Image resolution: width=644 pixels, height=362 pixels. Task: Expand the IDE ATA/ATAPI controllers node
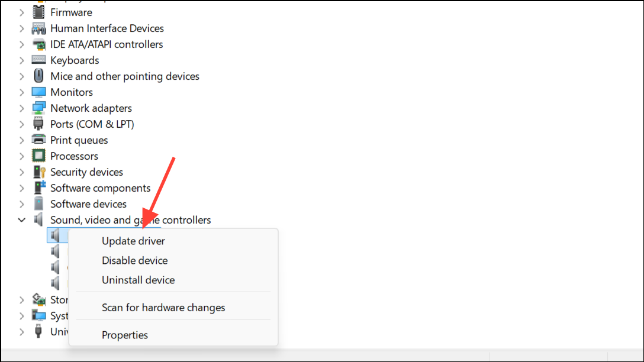click(x=21, y=44)
